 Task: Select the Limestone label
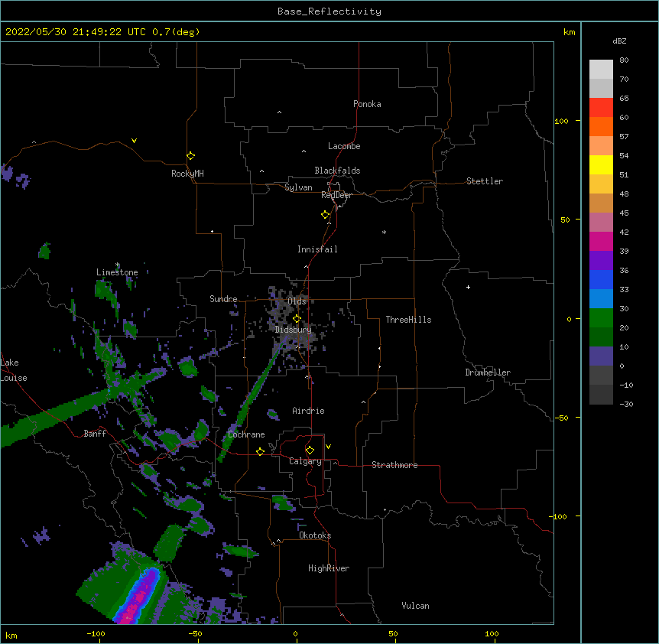pyautogui.click(x=117, y=272)
